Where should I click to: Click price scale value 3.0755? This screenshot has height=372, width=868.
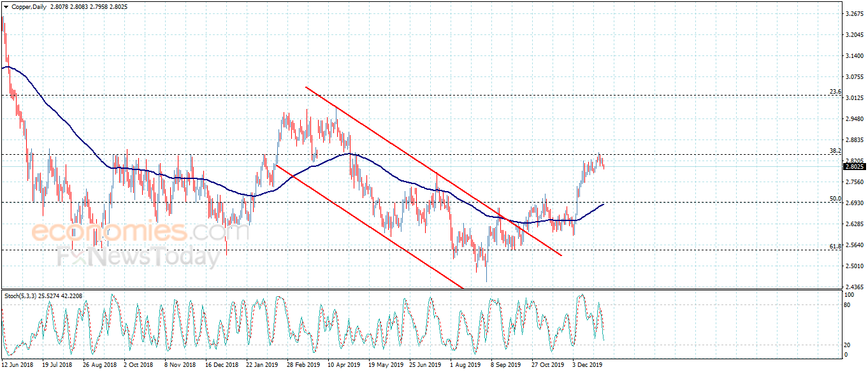tap(854, 77)
